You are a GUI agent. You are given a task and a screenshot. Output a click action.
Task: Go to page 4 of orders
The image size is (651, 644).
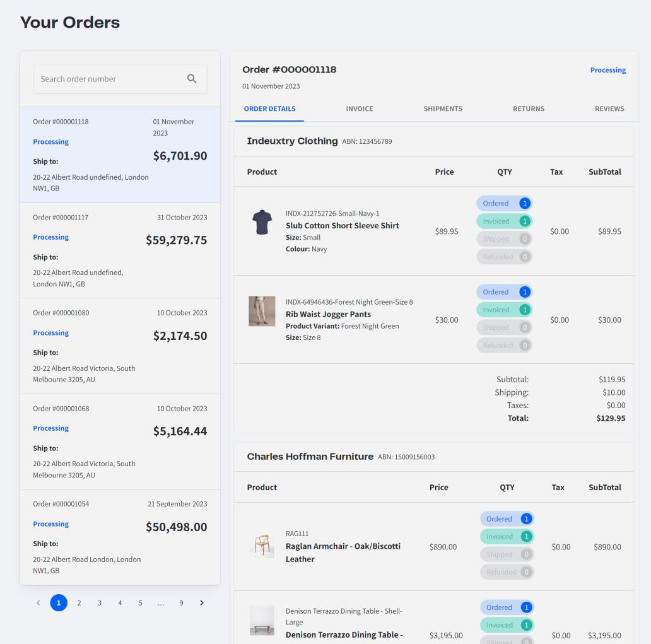(x=120, y=602)
